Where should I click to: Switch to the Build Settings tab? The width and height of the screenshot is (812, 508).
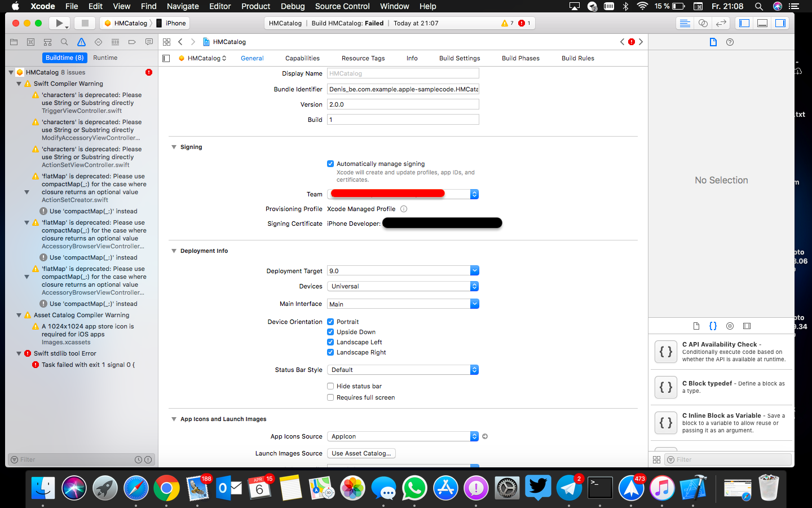pyautogui.click(x=460, y=58)
